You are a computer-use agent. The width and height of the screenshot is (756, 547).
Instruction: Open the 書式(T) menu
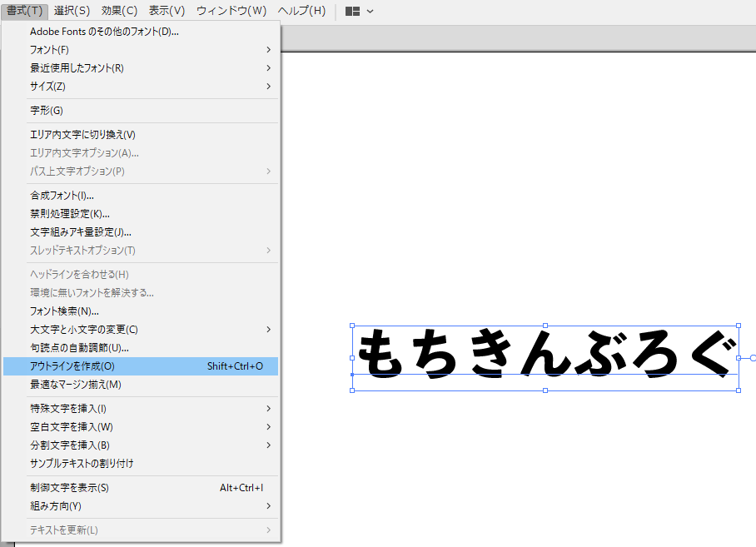(x=24, y=10)
